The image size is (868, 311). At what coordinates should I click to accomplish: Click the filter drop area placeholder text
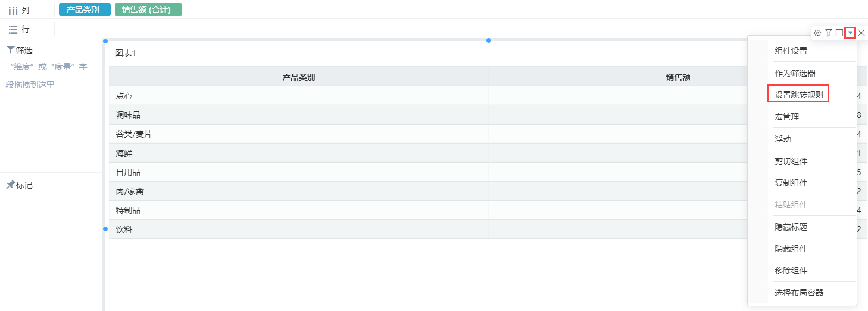pos(47,76)
